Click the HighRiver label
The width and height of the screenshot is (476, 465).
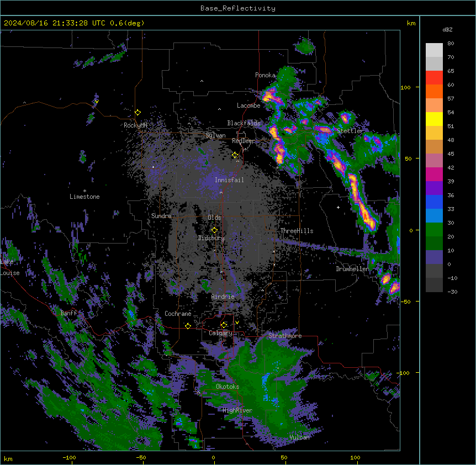[x=237, y=410]
